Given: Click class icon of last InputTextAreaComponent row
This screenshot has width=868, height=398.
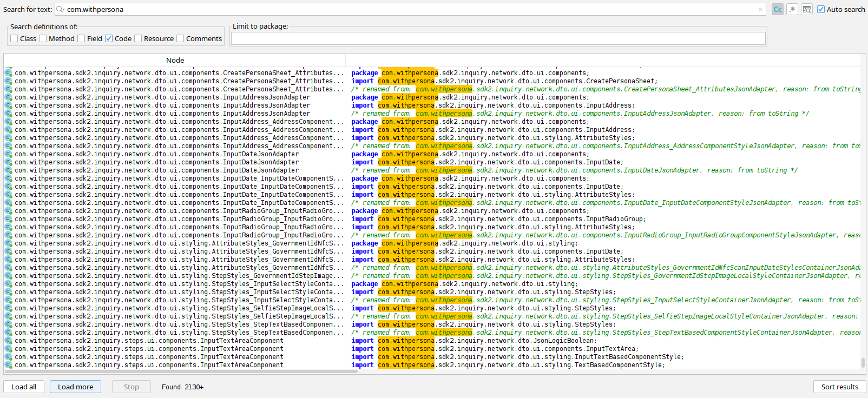Looking at the screenshot, I should point(8,365).
